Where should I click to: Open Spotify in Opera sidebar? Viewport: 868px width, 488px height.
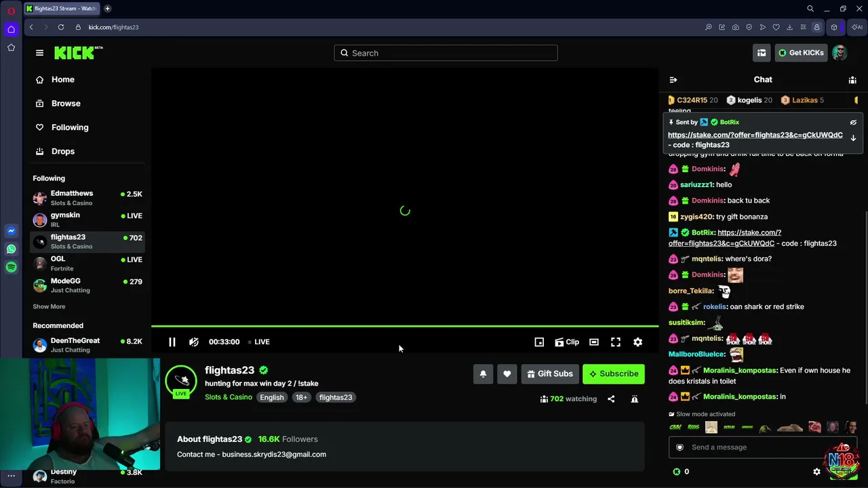[11, 268]
